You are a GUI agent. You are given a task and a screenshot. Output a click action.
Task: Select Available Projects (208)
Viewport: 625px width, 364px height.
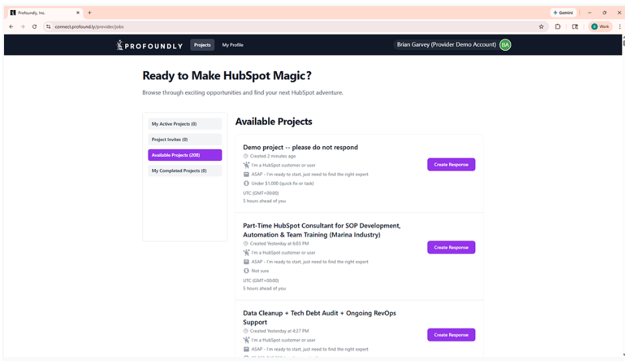(185, 155)
